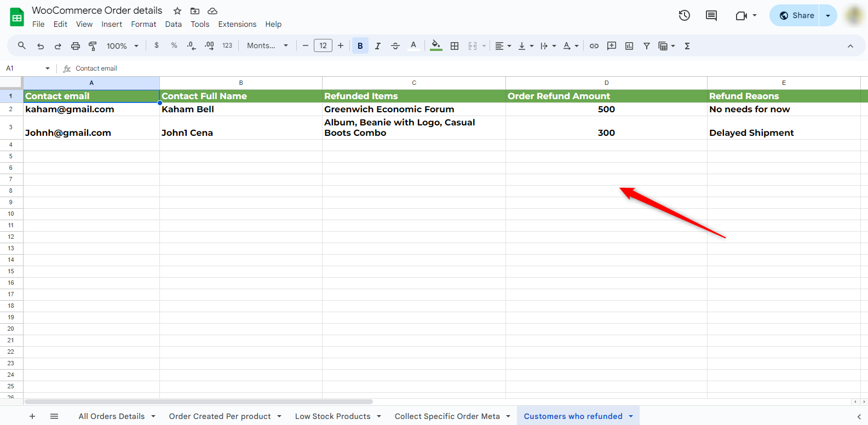Go to Sheets home via logo

(17, 17)
